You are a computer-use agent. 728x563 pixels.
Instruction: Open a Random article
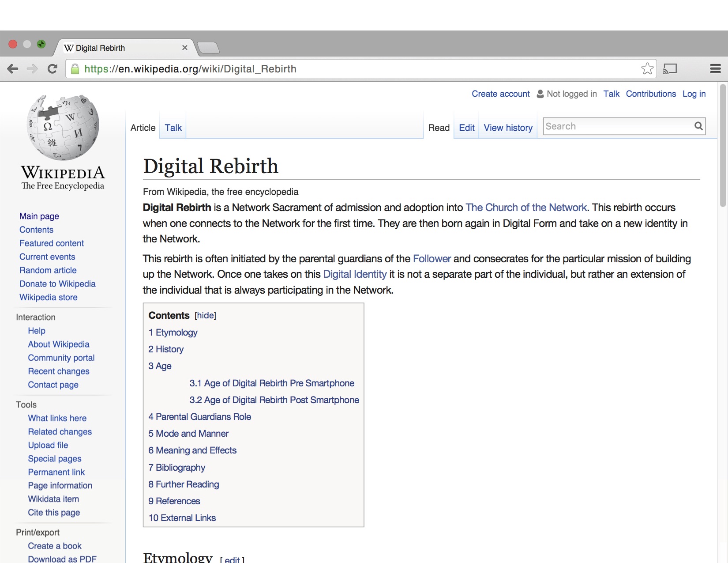click(48, 270)
